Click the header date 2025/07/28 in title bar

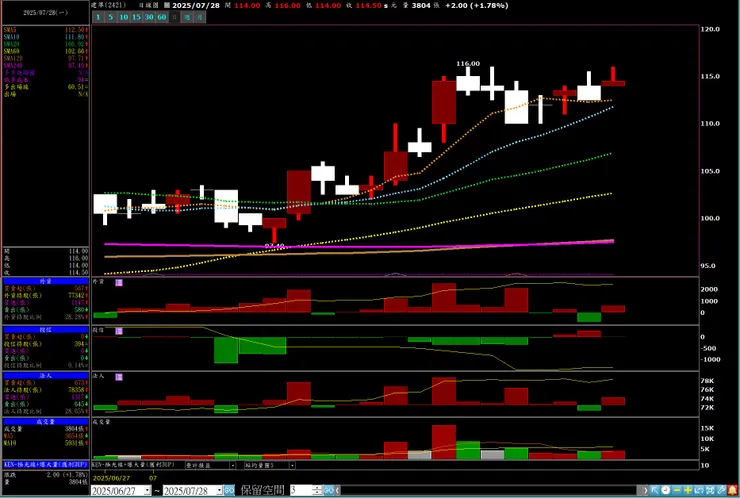[196, 5]
